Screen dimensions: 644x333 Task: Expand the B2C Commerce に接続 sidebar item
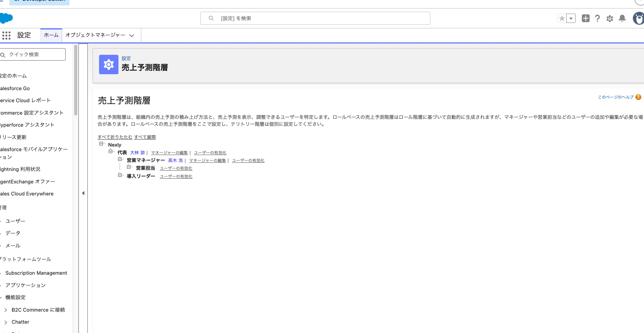coord(6,310)
